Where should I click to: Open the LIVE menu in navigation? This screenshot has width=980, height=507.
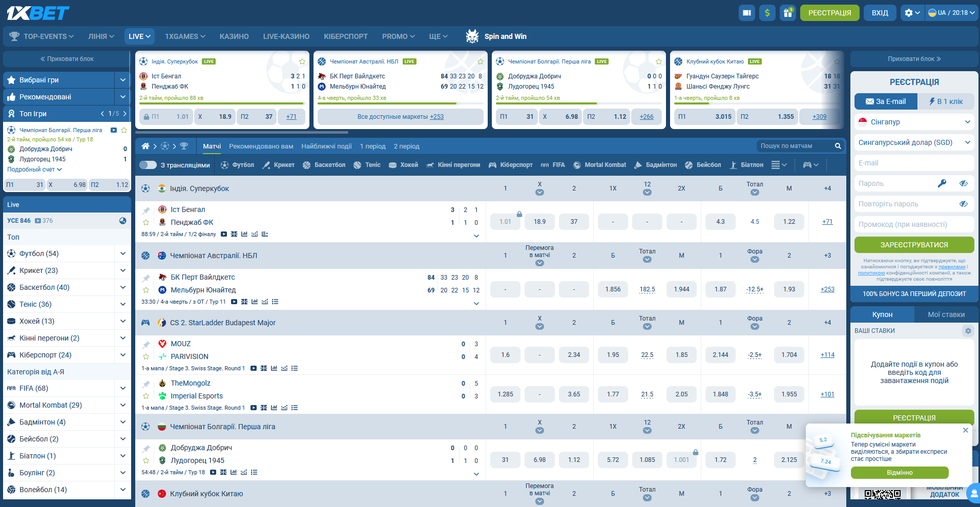(x=139, y=36)
